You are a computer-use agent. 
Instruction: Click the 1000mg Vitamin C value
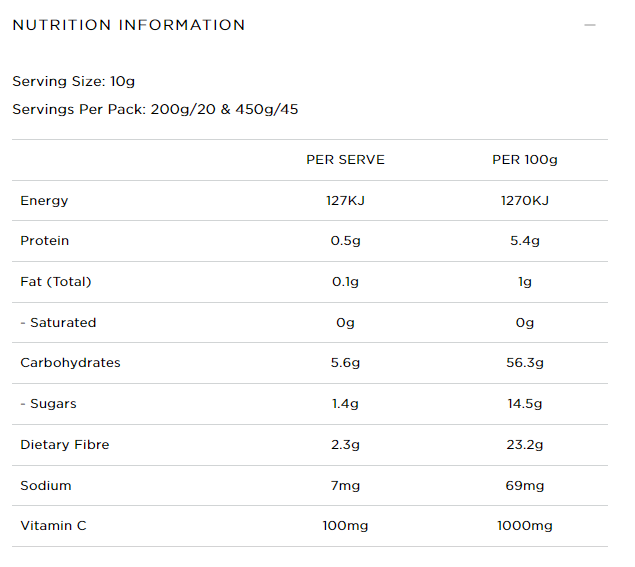525,526
